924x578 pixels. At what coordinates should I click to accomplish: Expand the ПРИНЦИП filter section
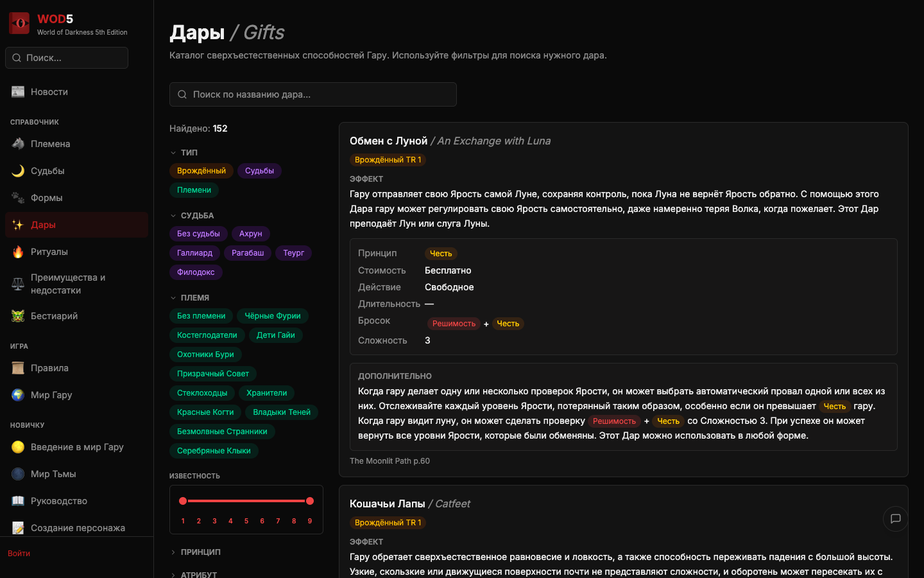196,552
